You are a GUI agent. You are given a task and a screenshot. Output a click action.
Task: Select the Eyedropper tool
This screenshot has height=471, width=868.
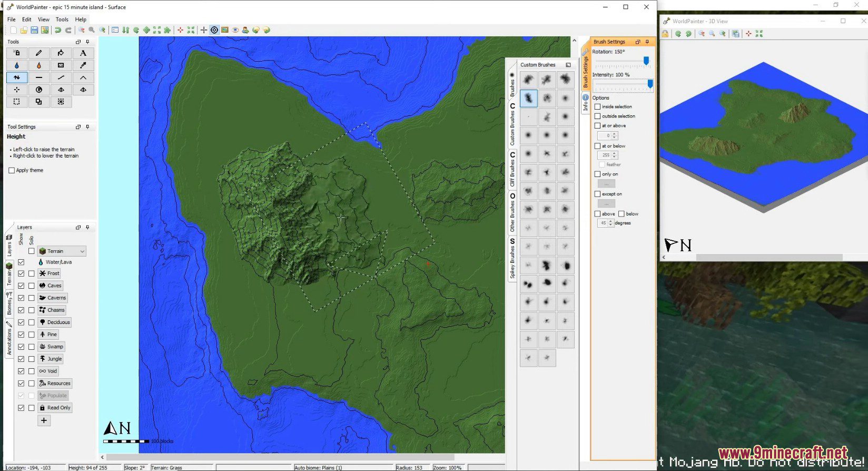pyautogui.click(x=83, y=65)
